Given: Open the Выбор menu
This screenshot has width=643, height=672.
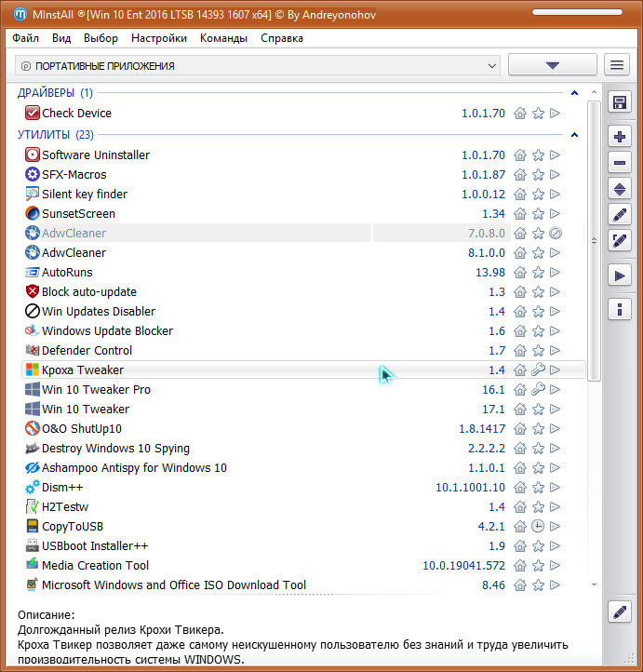Looking at the screenshot, I should point(100,38).
